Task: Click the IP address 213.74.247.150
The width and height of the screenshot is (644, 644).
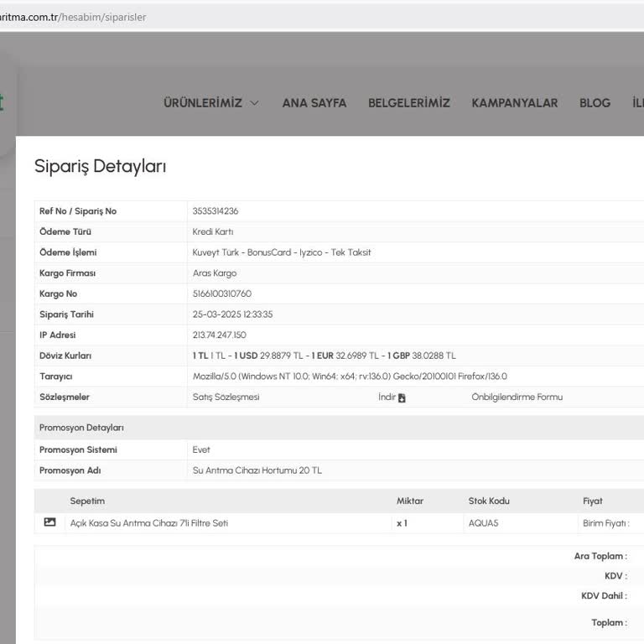Action: (219, 335)
